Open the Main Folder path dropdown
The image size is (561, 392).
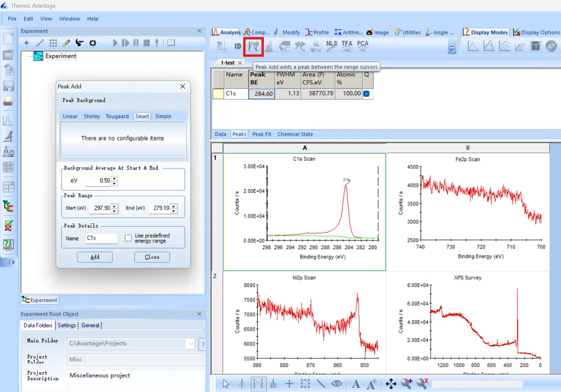click(191, 343)
